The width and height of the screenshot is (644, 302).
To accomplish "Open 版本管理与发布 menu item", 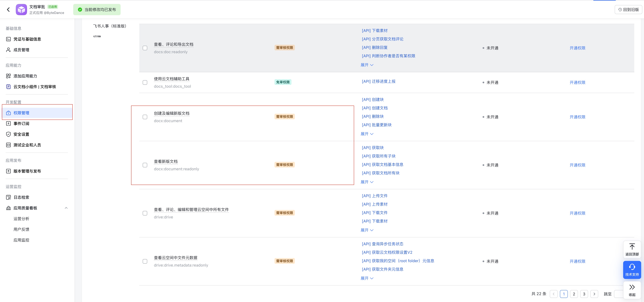I will pos(27,171).
